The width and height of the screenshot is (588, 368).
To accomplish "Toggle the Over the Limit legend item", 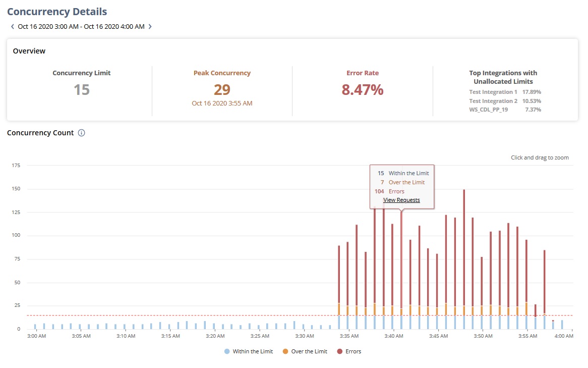I will tap(305, 351).
